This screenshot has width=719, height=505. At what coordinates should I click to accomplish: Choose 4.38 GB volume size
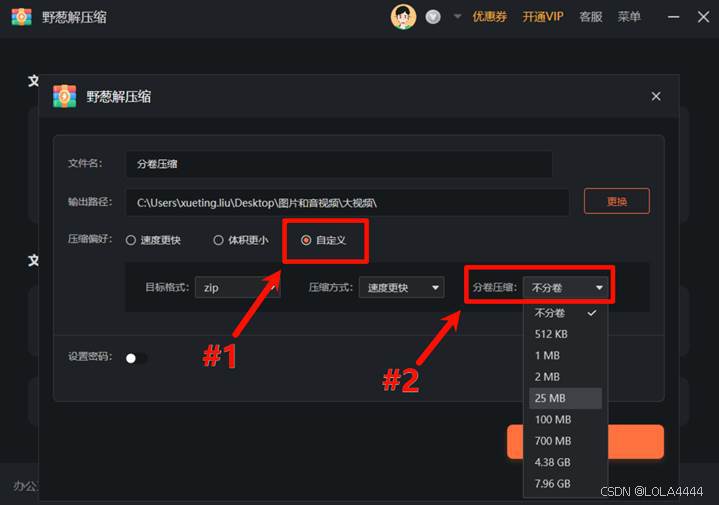pos(565,462)
